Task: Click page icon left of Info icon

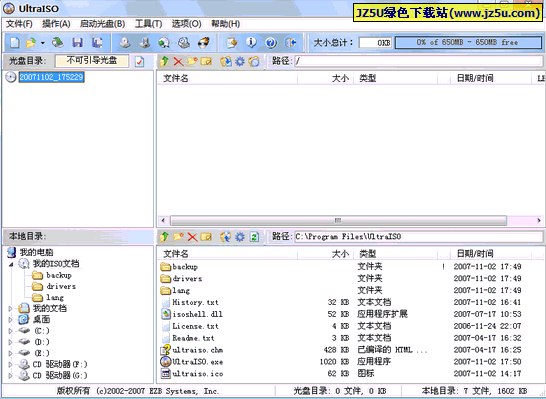Action: click(232, 42)
